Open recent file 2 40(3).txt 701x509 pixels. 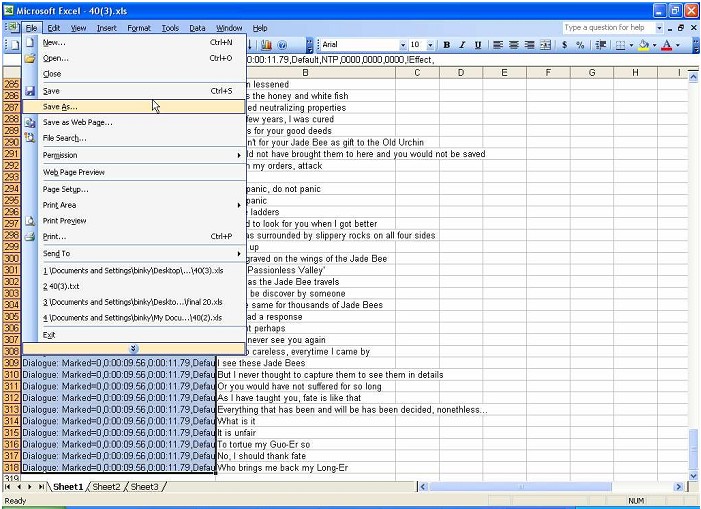coord(133,286)
